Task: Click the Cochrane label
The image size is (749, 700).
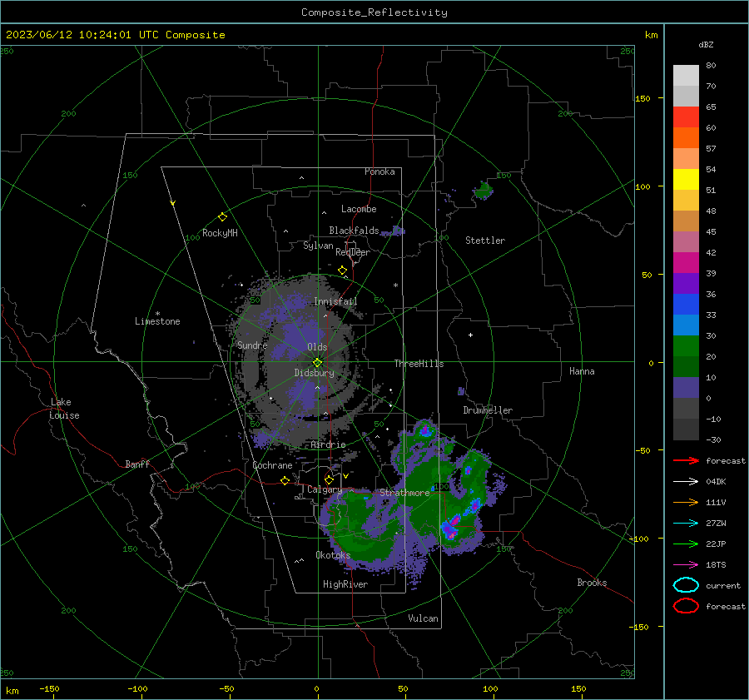Action: tap(272, 465)
